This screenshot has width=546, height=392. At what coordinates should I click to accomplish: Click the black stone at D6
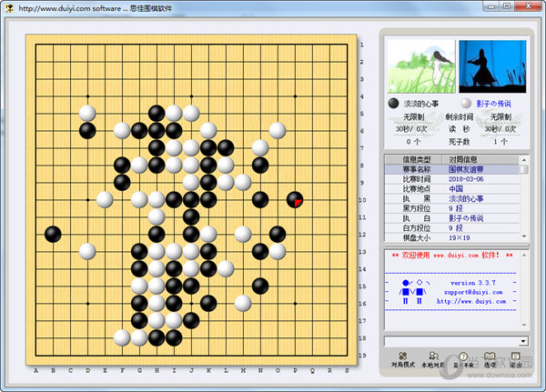click(87, 131)
